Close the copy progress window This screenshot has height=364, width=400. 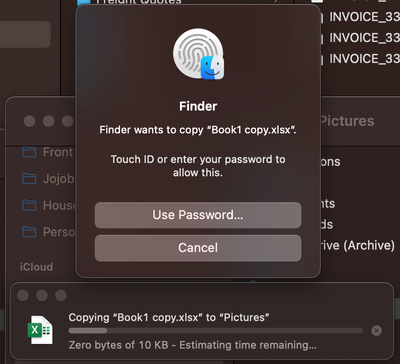23,295
